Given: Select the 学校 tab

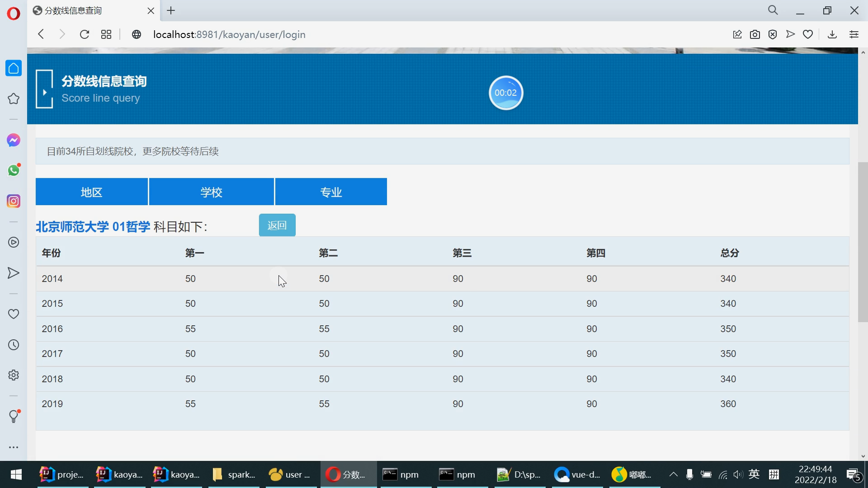Looking at the screenshot, I should coord(212,192).
